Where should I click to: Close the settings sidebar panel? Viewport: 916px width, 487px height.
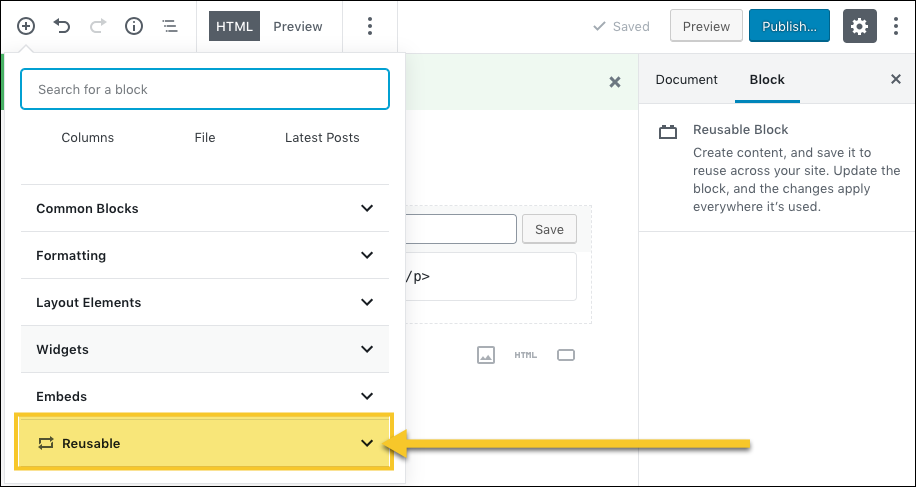click(896, 79)
